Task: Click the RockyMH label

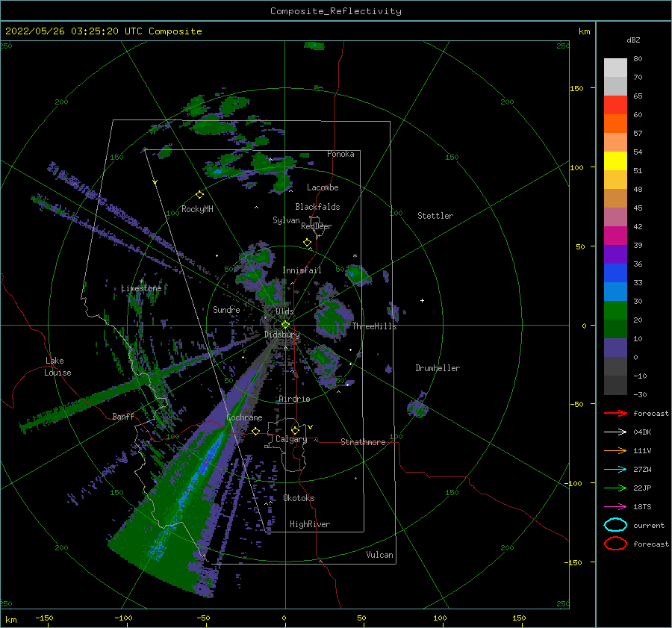Action: pyautogui.click(x=197, y=209)
